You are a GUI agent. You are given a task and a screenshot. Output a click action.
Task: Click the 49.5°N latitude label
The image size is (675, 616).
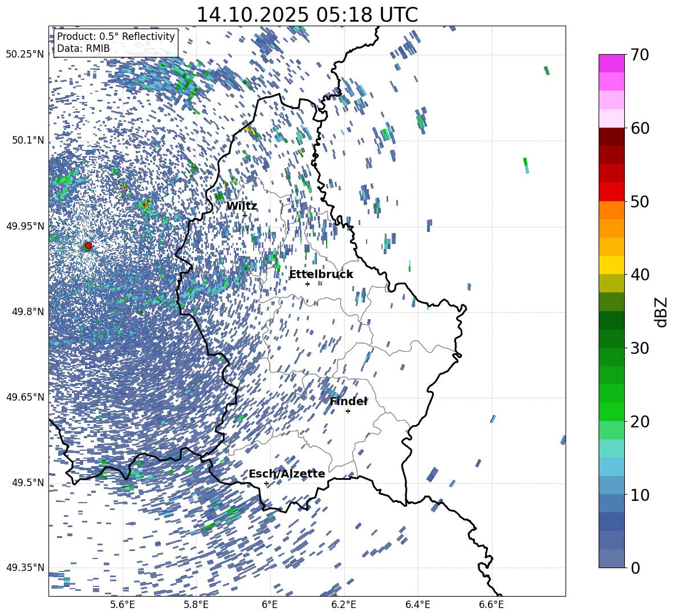coord(29,482)
